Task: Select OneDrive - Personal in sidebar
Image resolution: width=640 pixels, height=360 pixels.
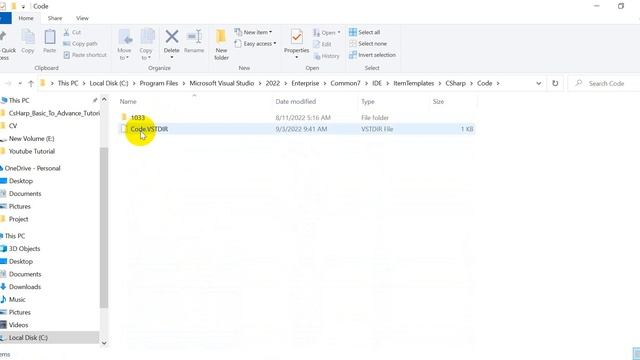Action: click(31, 168)
